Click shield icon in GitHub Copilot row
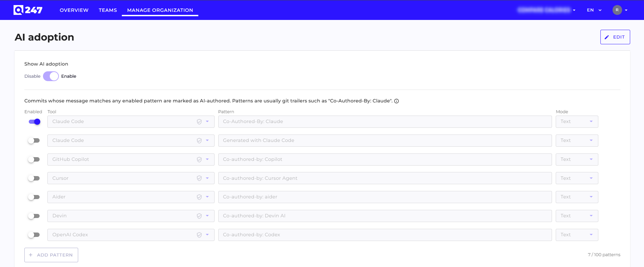The height and width of the screenshot is (267, 644). [199, 160]
